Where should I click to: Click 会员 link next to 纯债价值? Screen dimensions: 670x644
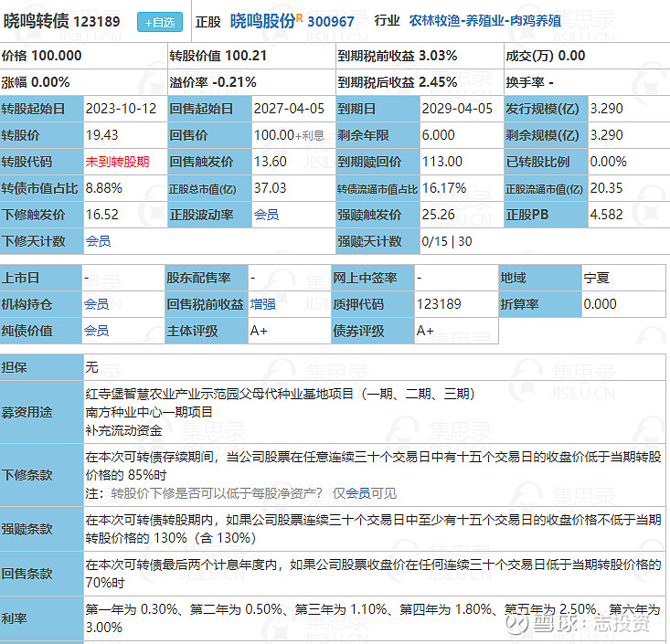coord(97,331)
